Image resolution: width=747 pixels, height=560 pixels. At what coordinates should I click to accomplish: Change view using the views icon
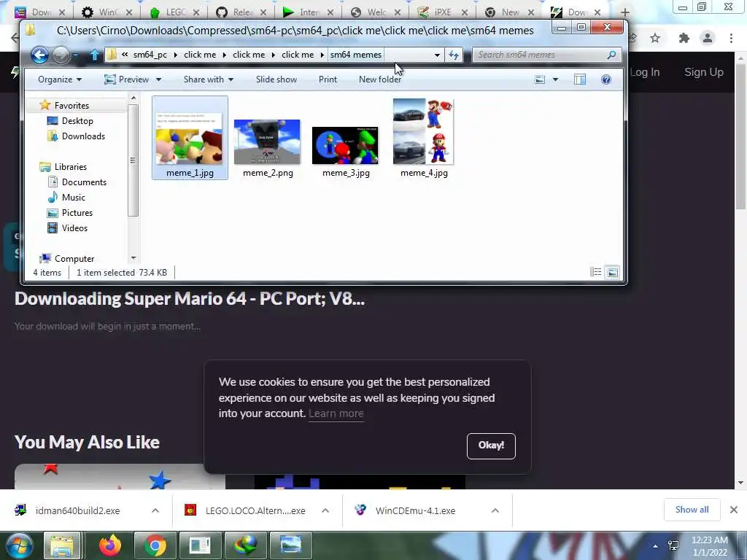(x=540, y=79)
